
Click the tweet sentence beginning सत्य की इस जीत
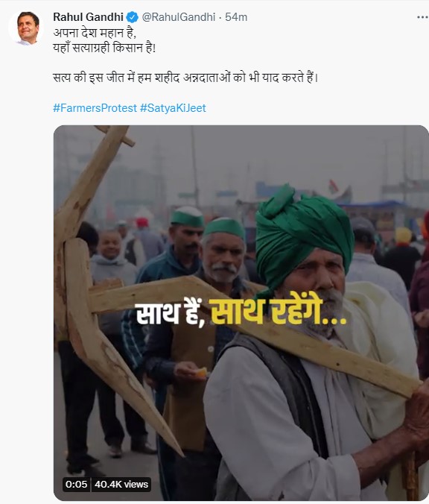[x=185, y=78]
